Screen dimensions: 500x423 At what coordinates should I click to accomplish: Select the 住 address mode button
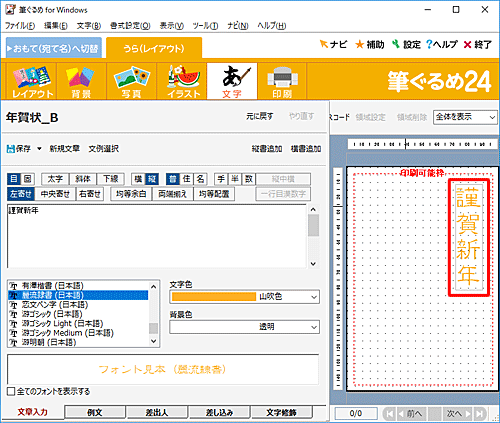point(186,179)
